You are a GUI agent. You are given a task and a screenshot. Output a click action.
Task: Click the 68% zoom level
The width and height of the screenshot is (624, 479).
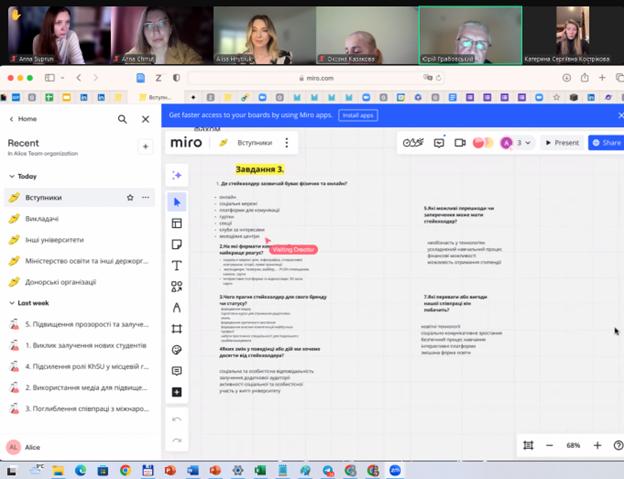[573, 445]
